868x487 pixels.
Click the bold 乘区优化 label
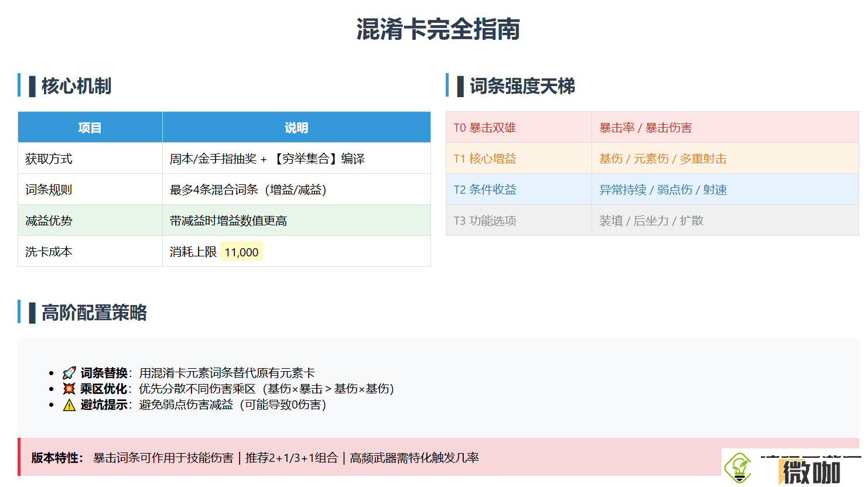pos(104,389)
